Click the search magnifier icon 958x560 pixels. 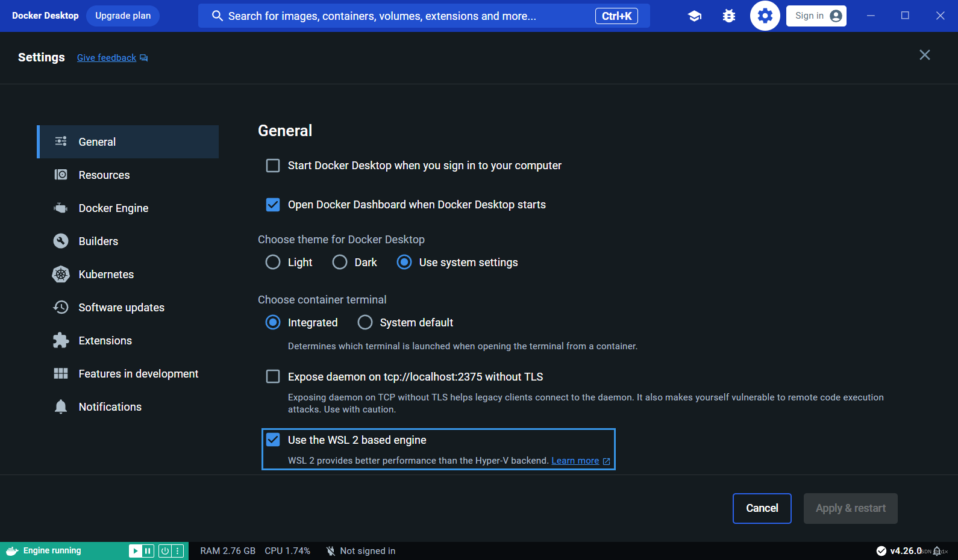pos(218,16)
